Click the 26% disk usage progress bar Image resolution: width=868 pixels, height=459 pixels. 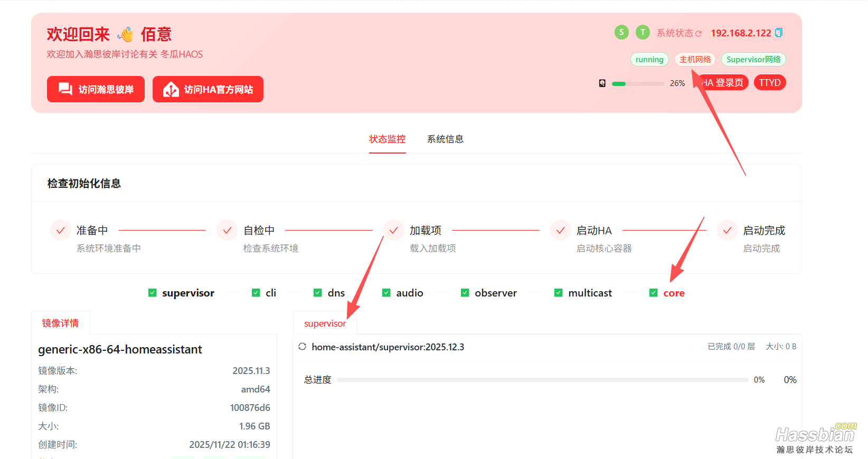tap(638, 84)
